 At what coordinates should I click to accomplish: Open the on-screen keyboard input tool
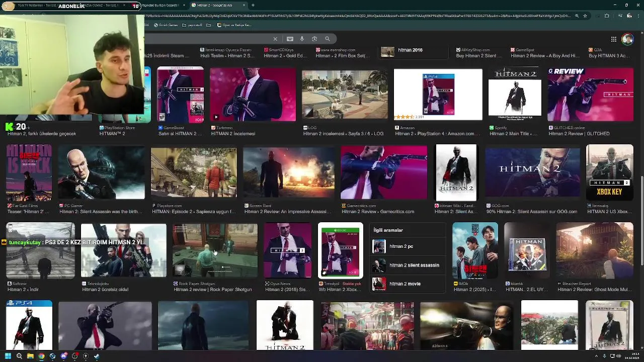[x=290, y=39]
